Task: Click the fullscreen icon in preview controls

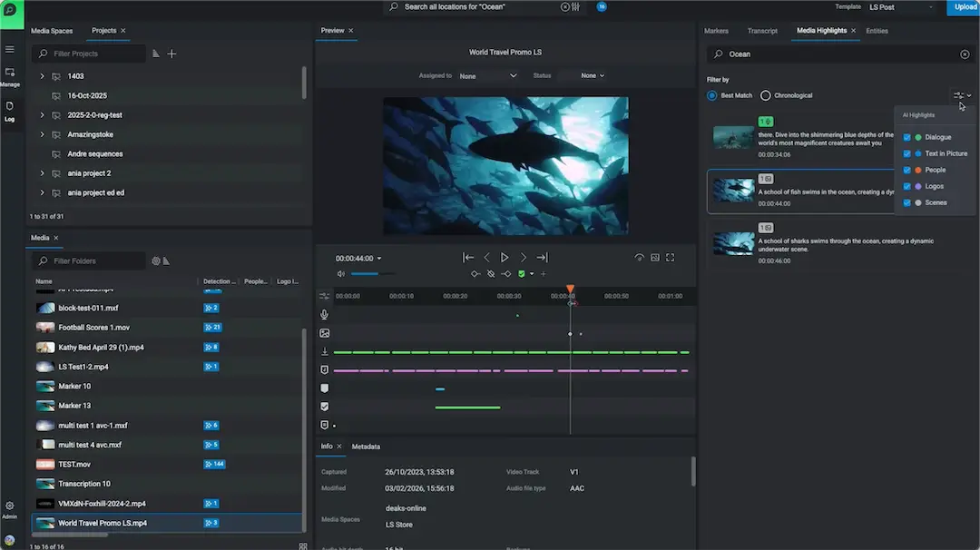Action: (671, 258)
